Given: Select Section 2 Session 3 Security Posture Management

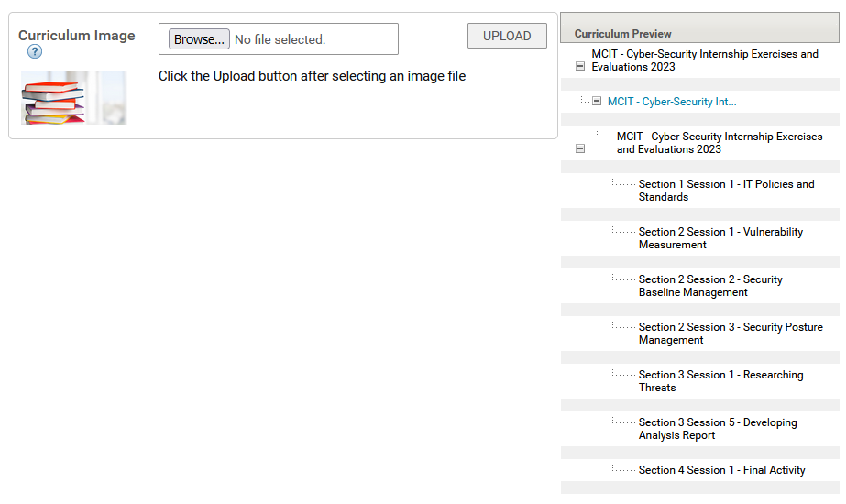Looking at the screenshot, I should pyautogui.click(x=731, y=333).
